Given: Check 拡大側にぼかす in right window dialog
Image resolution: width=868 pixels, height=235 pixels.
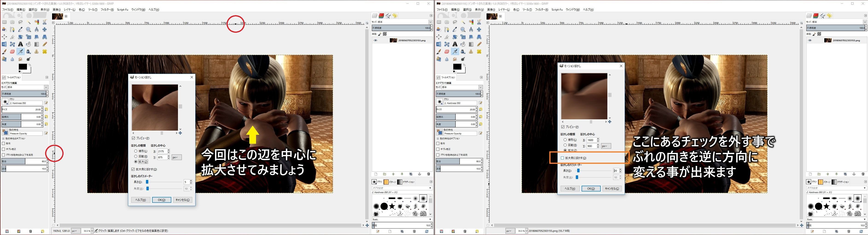Looking at the screenshot, I should click(x=562, y=158).
